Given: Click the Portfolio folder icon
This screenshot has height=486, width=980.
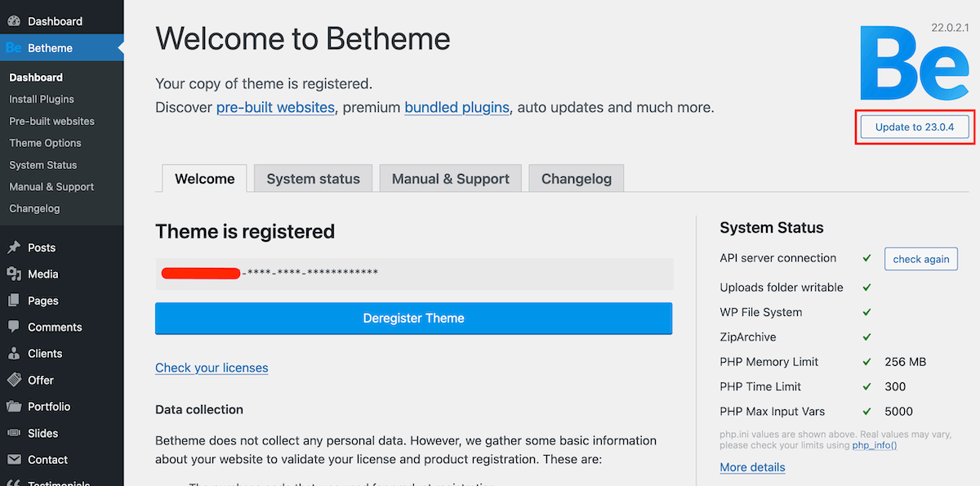Looking at the screenshot, I should pos(14,407).
